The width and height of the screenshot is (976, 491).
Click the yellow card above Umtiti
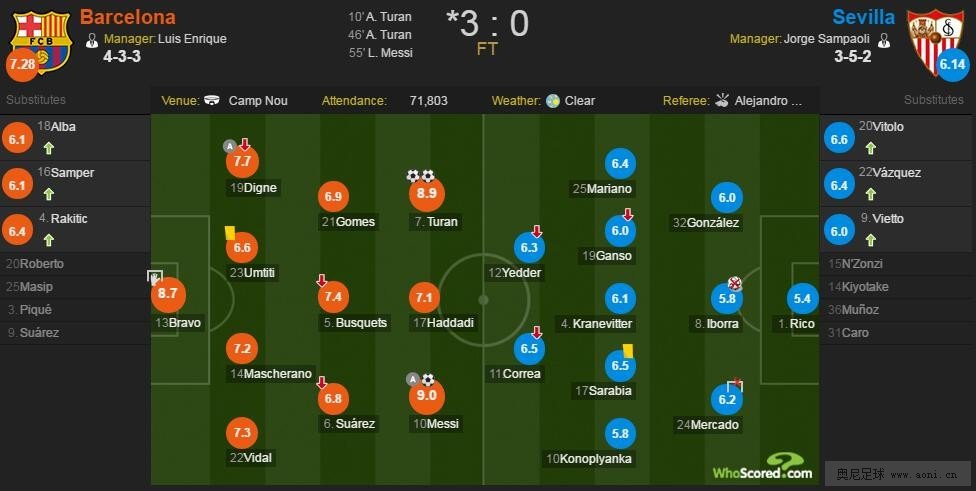(x=230, y=233)
